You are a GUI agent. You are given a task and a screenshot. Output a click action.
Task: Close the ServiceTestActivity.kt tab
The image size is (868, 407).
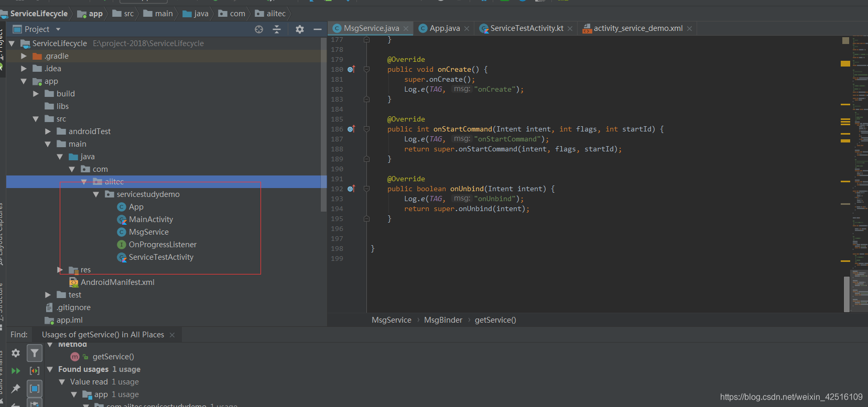pyautogui.click(x=570, y=29)
